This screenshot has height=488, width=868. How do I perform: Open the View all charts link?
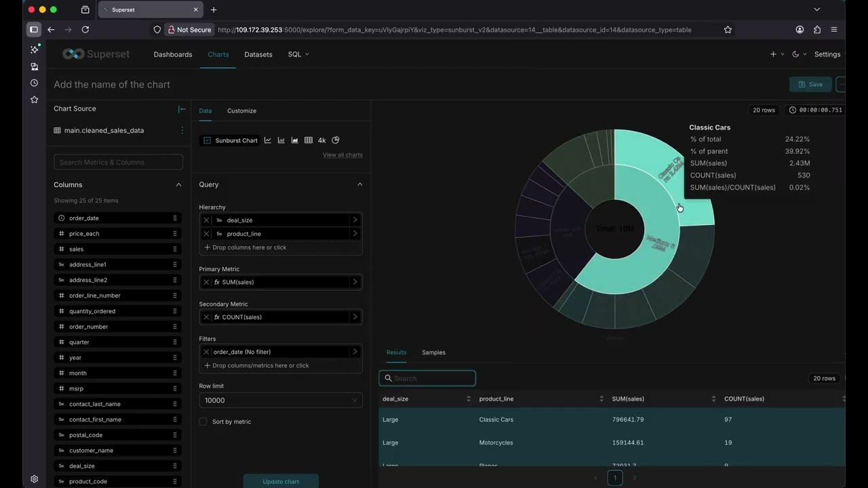pos(342,155)
